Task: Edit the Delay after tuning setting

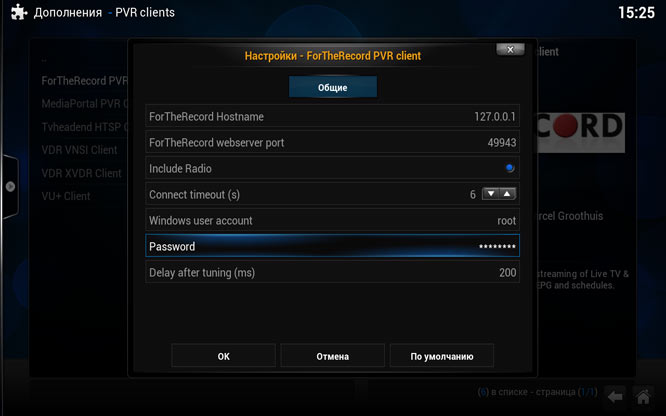Action: [x=333, y=272]
